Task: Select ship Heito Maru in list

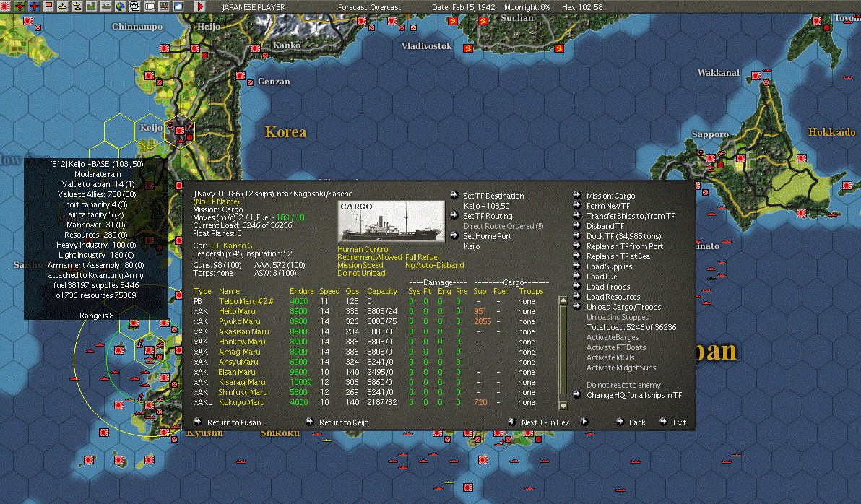Action: tap(237, 310)
